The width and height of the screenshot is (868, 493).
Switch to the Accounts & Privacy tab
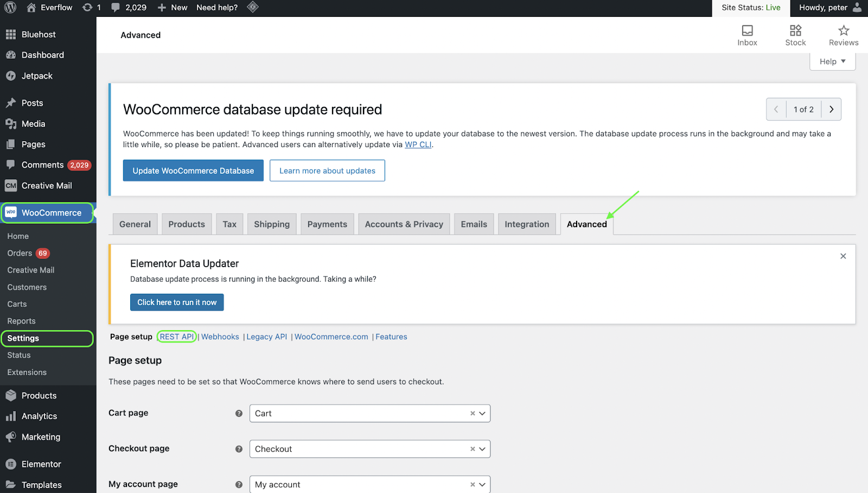[404, 224]
